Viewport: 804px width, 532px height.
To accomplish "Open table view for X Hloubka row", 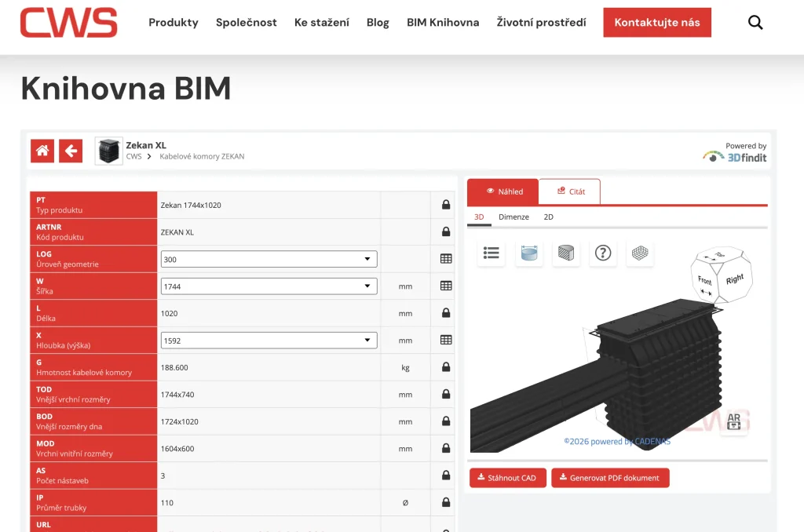I will coord(446,340).
